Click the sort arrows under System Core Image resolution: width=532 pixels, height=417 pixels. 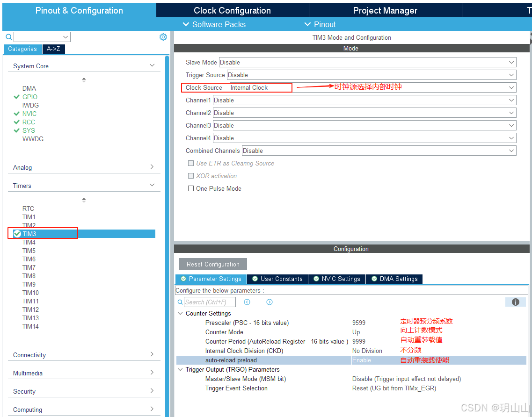click(x=84, y=80)
